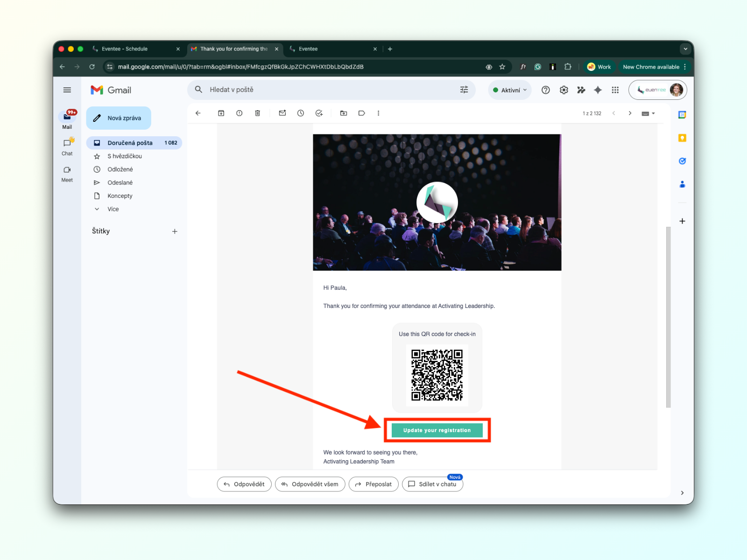Snooze the email with clock icon
The height and width of the screenshot is (560, 747).
point(301,113)
